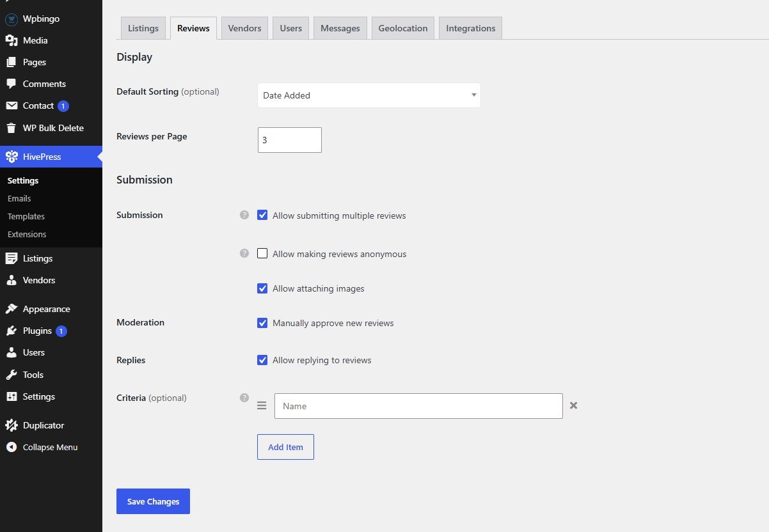Uncheck Allow attaching images
769x532 pixels.
tap(262, 288)
